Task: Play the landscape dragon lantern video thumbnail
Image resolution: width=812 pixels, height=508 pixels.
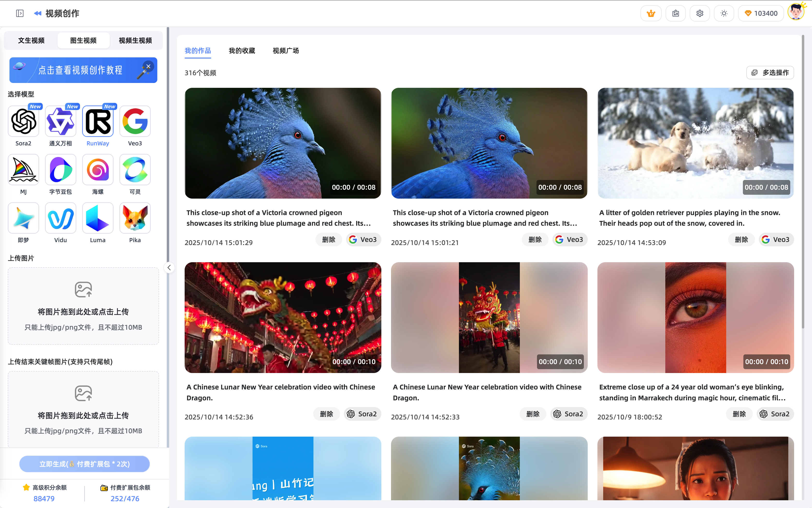Action: click(x=283, y=317)
